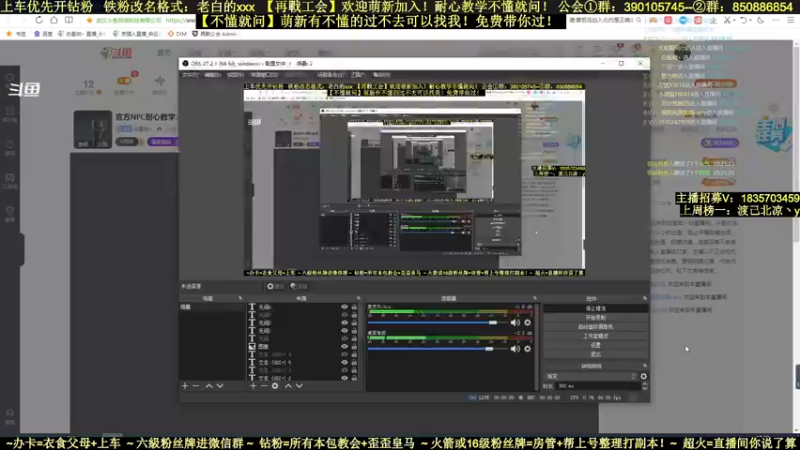
Task: Click the browser home icon
Action: tap(54, 20)
